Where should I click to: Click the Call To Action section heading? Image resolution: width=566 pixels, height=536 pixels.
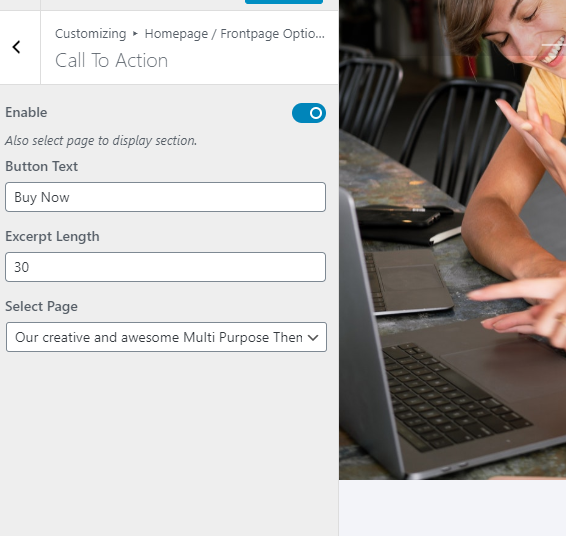click(x=112, y=60)
